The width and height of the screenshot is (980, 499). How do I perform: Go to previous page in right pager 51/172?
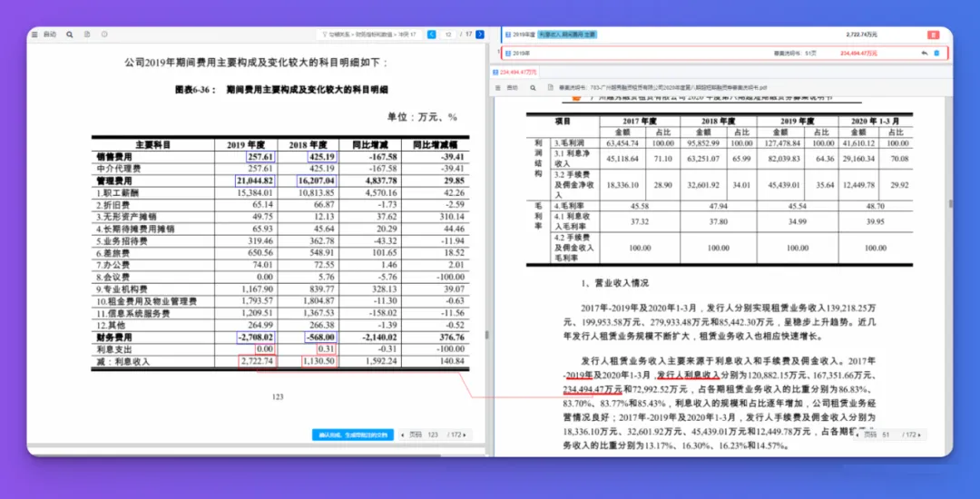[859, 435]
